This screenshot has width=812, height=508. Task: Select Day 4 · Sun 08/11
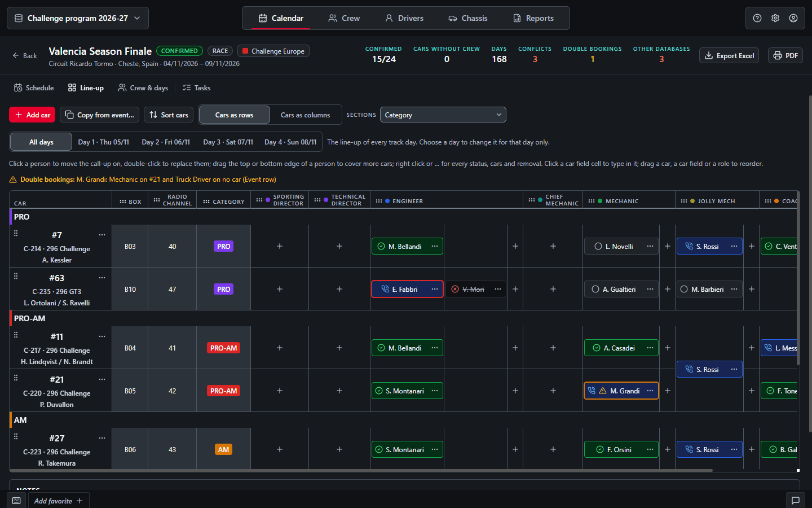pyautogui.click(x=290, y=142)
